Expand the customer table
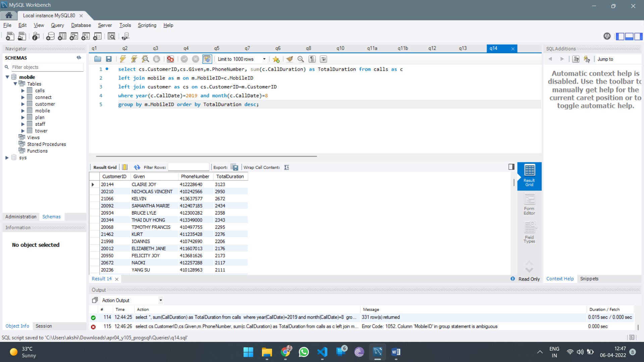This screenshot has width=644, height=362. click(23, 104)
